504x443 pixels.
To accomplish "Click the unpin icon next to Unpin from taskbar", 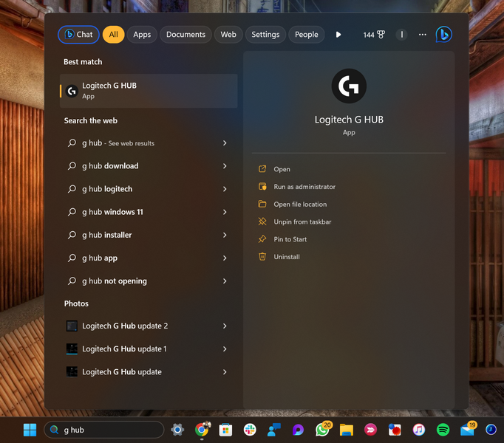I will (262, 221).
